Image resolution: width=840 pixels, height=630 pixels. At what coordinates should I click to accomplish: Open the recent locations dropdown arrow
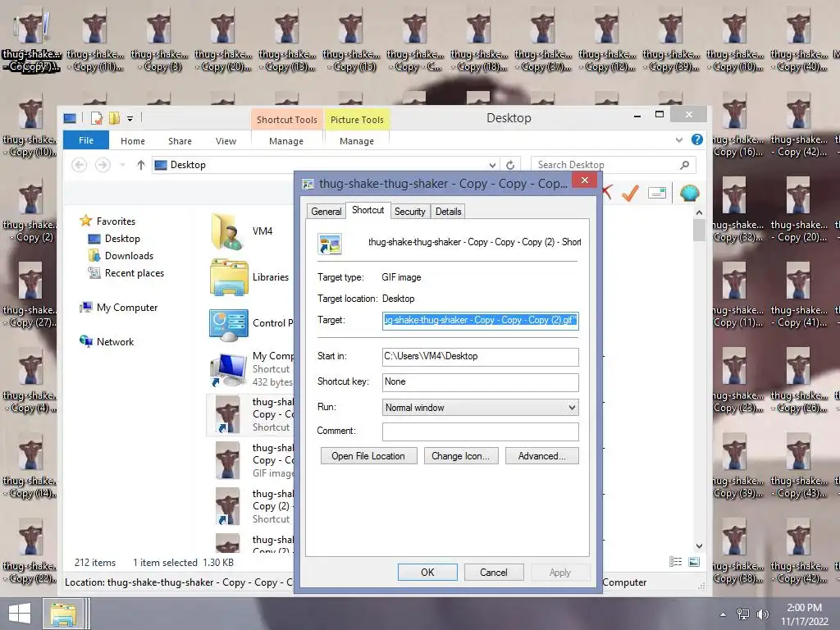coord(123,165)
